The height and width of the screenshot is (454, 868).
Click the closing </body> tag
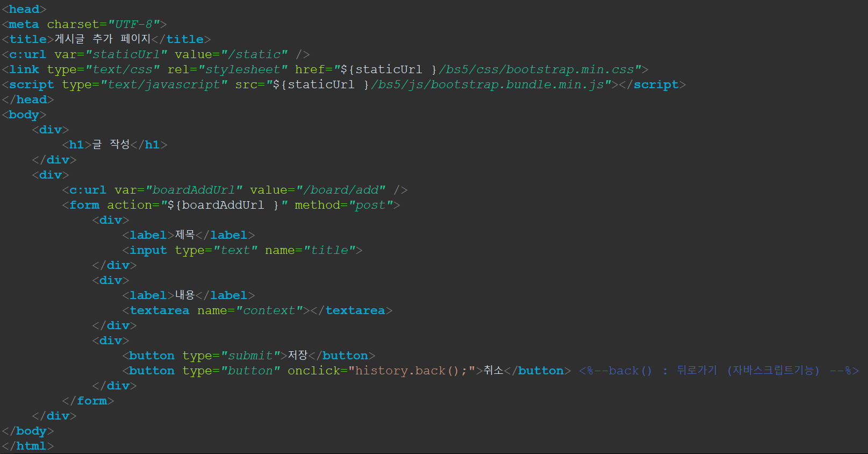point(28,431)
